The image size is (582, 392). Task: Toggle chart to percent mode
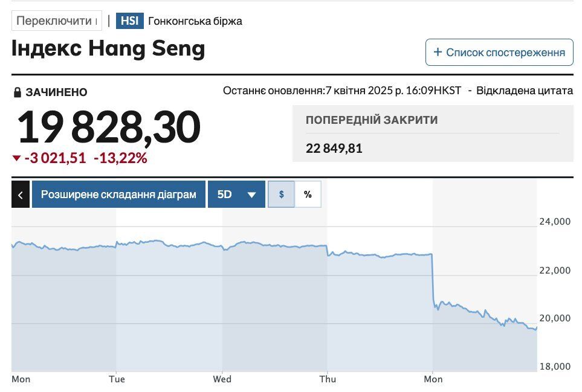pyautogui.click(x=308, y=194)
